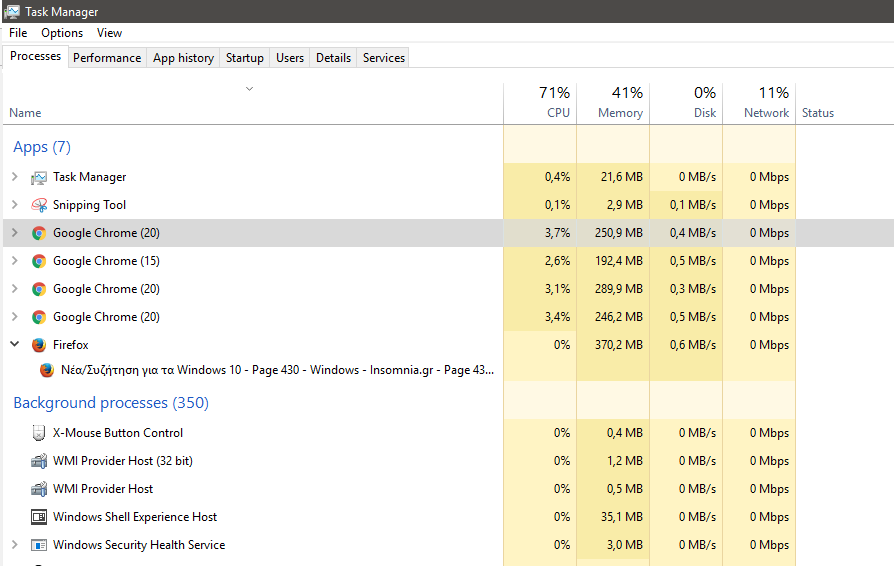Sort processes by CPU column header
Viewport: 894px width, 566px height.
click(x=540, y=104)
